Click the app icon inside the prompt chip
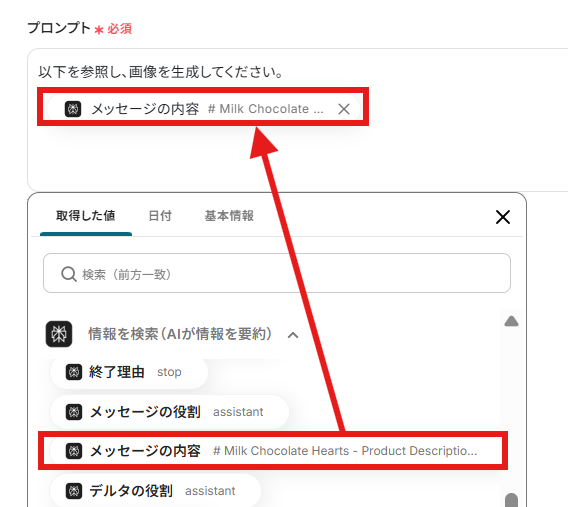 (x=73, y=109)
